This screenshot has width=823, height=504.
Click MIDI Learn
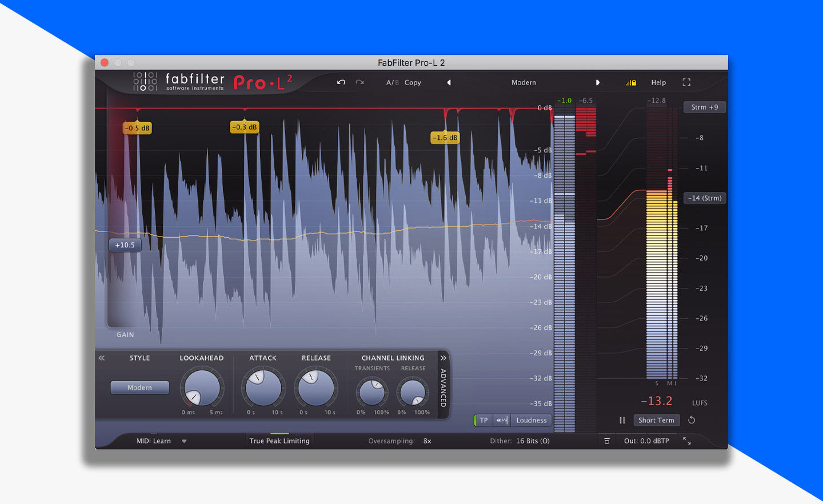[x=153, y=441]
